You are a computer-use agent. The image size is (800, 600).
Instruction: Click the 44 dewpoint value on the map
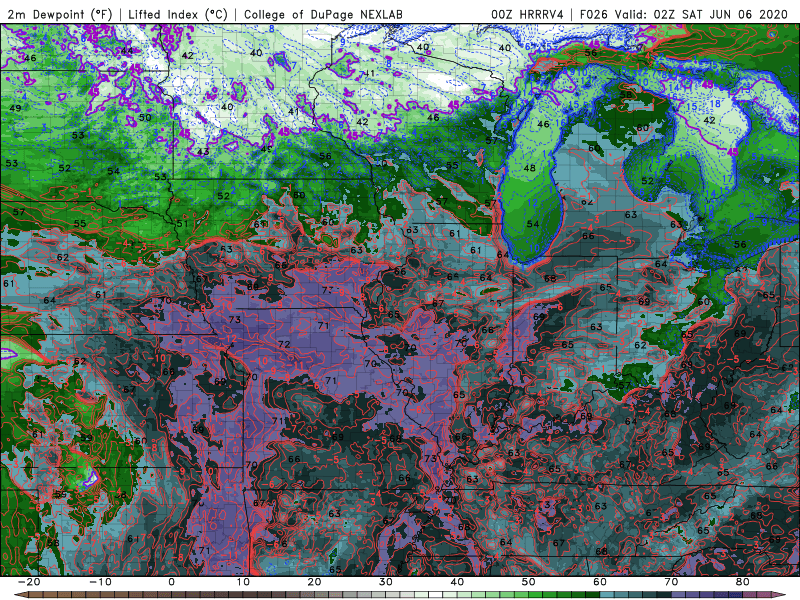tap(127, 51)
